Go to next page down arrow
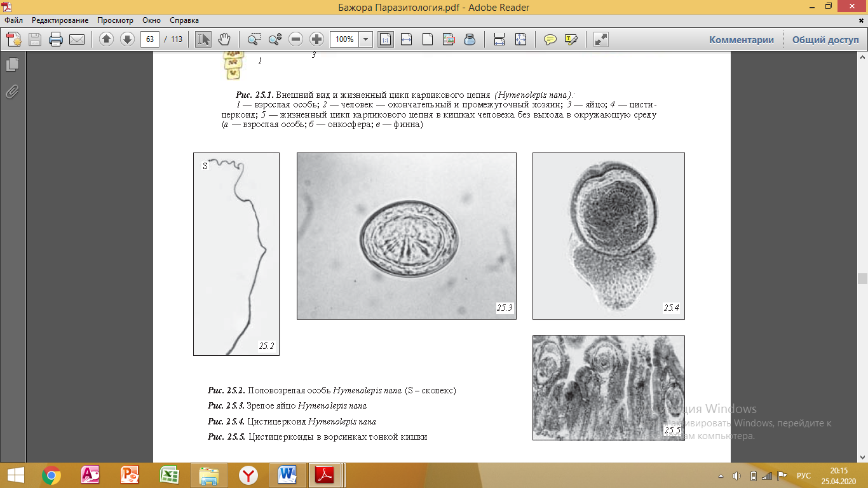Image resolution: width=868 pixels, height=488 pixels. [127, 39]
